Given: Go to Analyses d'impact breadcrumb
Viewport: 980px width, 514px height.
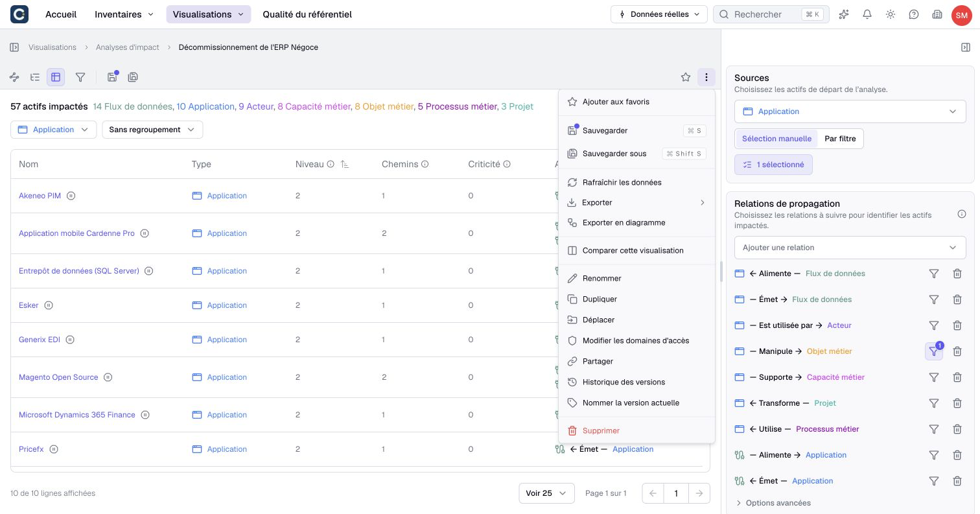Looking at the screenshot, I should (128, 47).
